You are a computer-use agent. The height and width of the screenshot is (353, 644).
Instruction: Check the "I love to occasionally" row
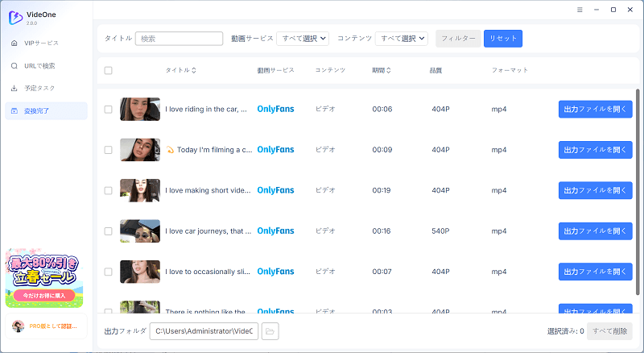pyautogui.click(x=108, y=272)
